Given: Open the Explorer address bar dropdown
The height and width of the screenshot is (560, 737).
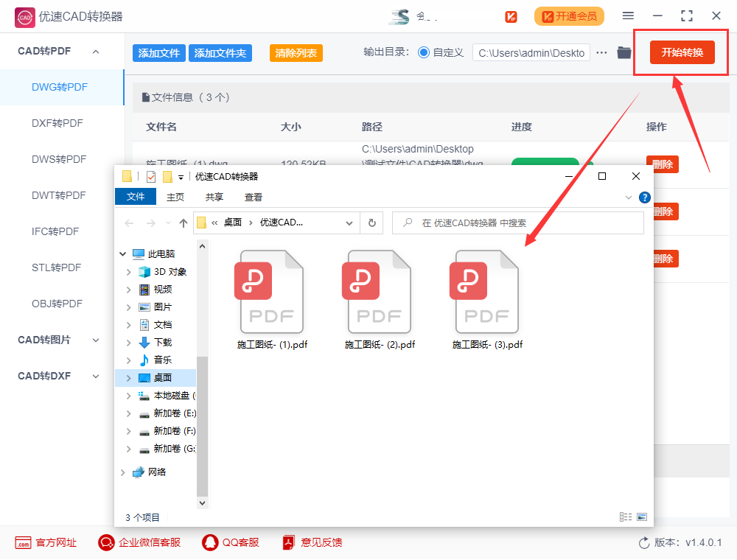Looking at the screenshot, I should point(349,223).
